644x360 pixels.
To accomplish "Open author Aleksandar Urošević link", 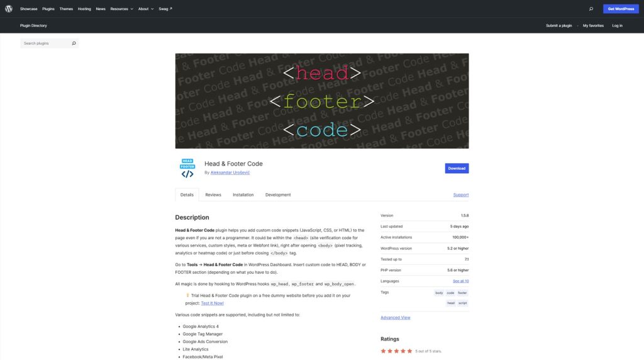I will [x=230, y=172].
